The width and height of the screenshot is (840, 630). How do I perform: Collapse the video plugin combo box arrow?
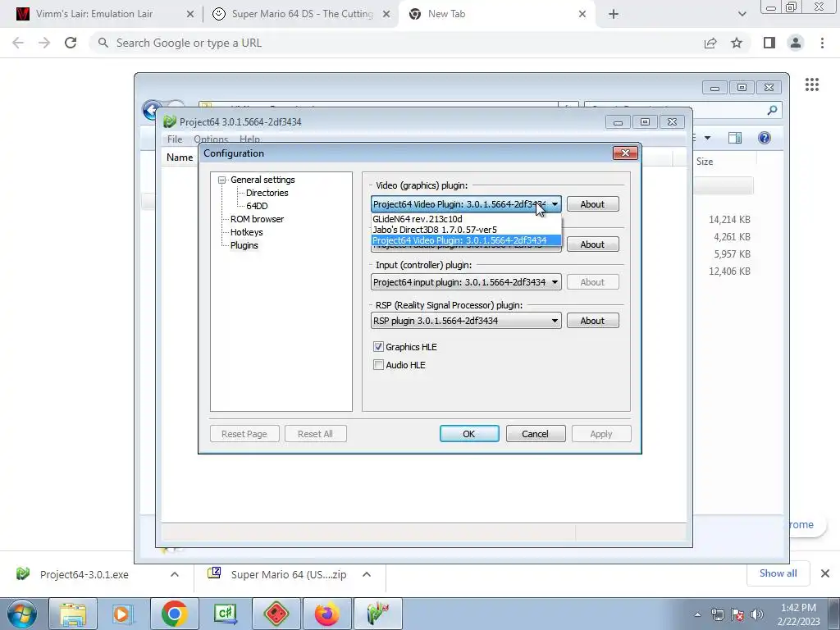pos(555,204)
